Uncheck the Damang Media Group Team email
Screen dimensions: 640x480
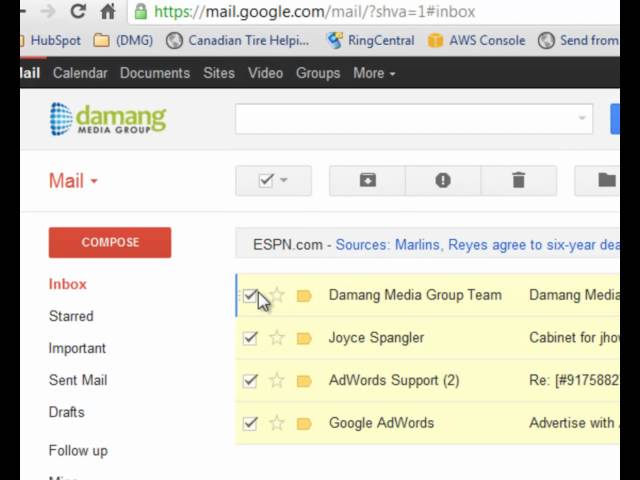point(250,296)
